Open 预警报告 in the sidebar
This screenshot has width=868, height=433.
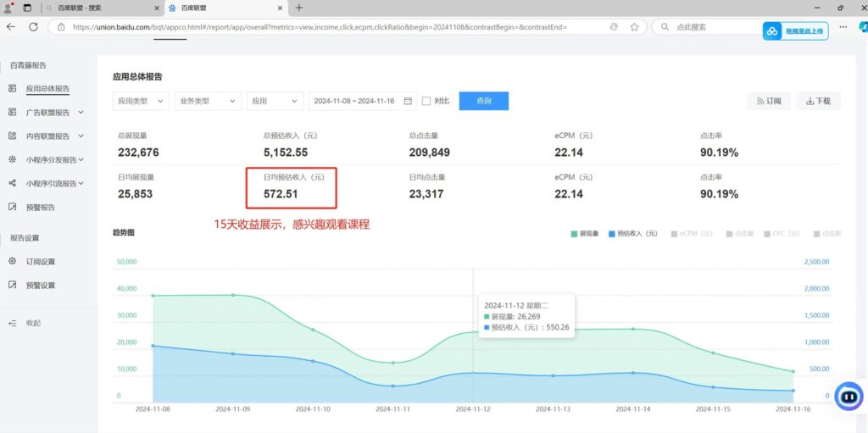[x=41, y=207]
